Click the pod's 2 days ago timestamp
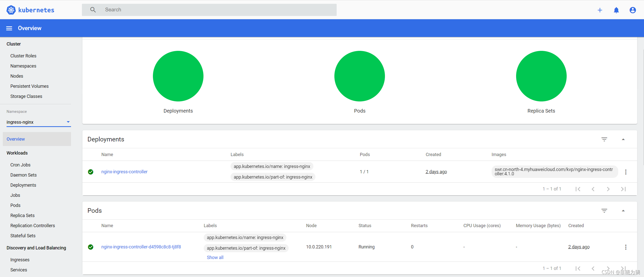The height and width of the screenshot is (277, 644). [x=579, y=247]
